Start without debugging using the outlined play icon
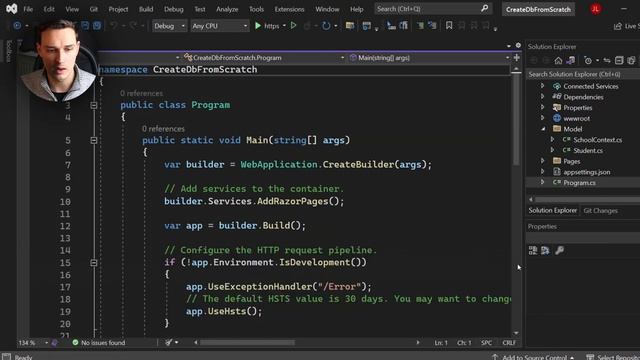Viewport: 640px width, 360px height. pos(293,26)
